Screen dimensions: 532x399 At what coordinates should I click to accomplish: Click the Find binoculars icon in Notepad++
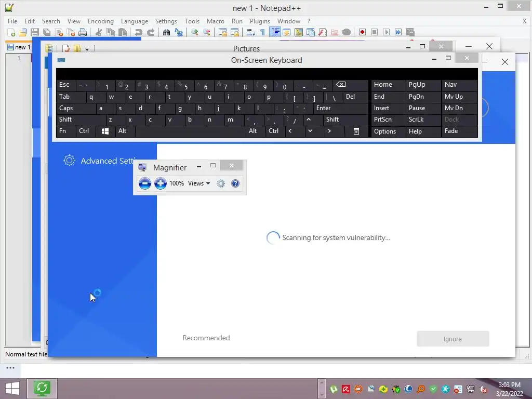click(x=166, y=32)
